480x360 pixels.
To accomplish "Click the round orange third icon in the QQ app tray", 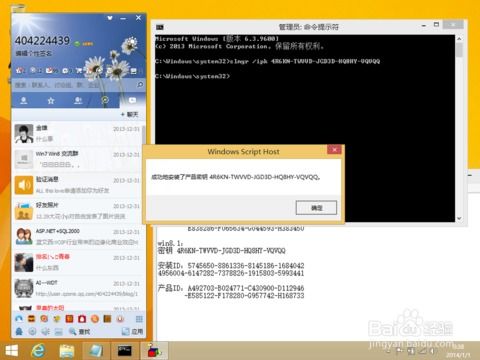I will click(44, 319).
